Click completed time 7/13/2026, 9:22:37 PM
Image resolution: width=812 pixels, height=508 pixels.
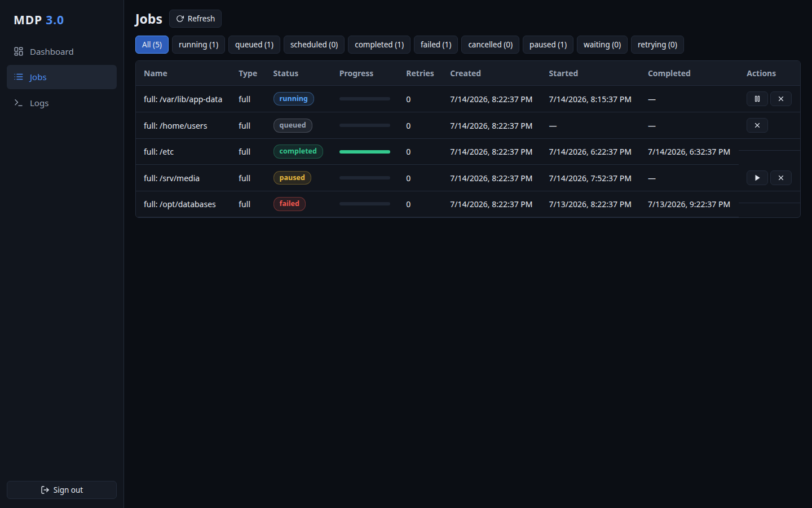[x=689, y=204]
